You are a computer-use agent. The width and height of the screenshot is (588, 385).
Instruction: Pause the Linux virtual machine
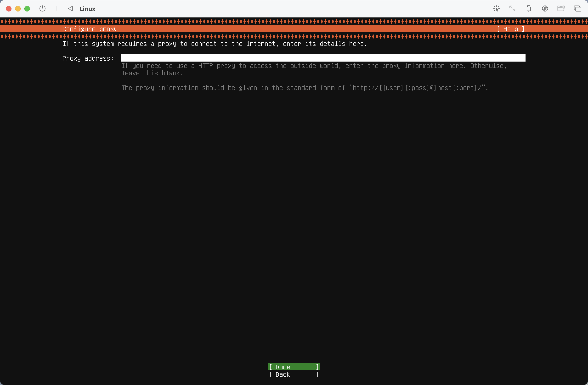click(57, 9)
